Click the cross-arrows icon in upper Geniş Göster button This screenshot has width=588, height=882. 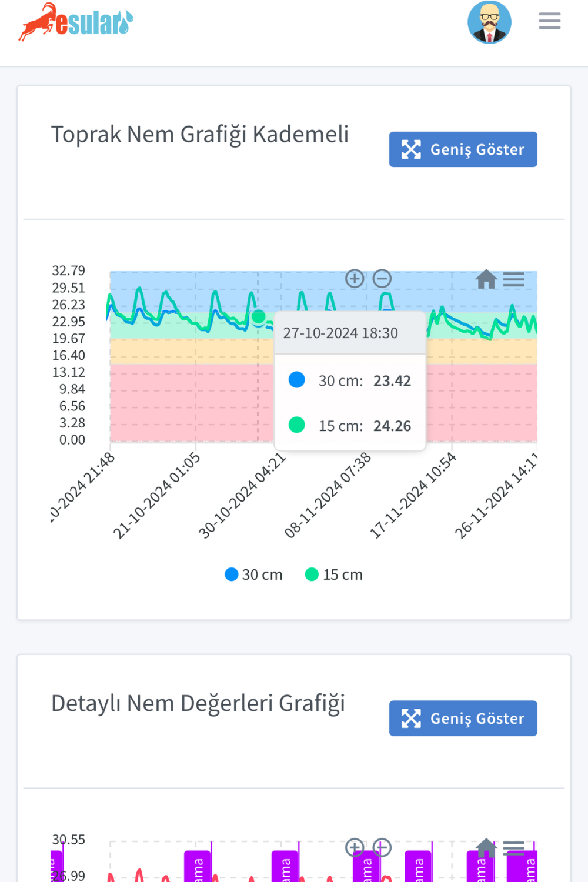[412, 149]
